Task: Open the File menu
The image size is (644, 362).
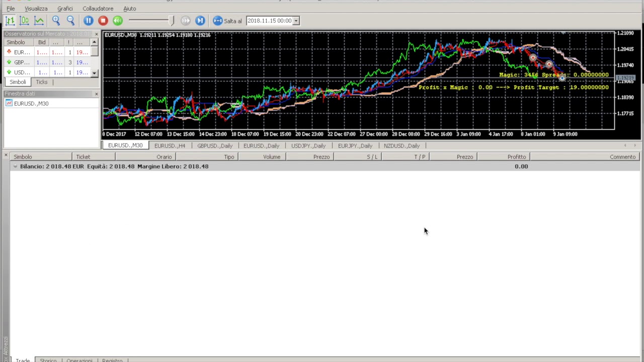Action: tap(11, 9)
